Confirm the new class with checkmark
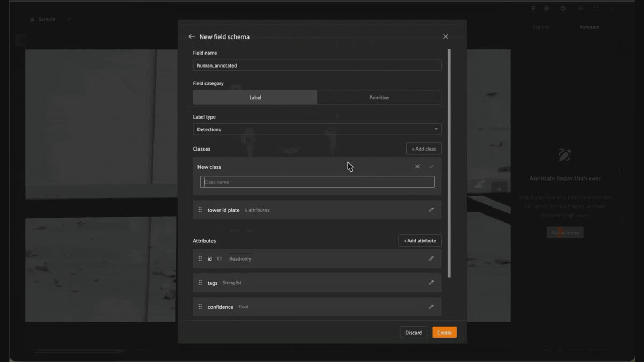Image resolution: width=644 pixels, height=362 pixels. pyautogui.click(x=431, y=167)
